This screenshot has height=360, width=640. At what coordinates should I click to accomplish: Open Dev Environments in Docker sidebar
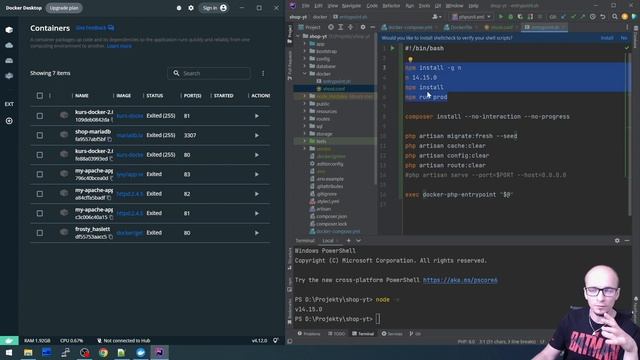tap(9, 76)
